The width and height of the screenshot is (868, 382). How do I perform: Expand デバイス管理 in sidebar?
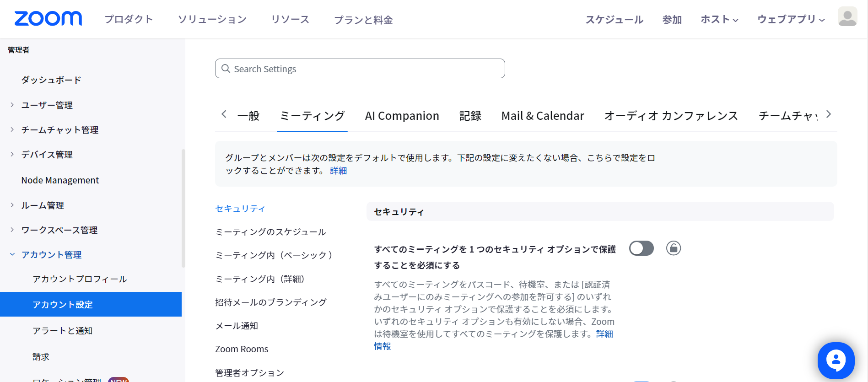point(12,154)
